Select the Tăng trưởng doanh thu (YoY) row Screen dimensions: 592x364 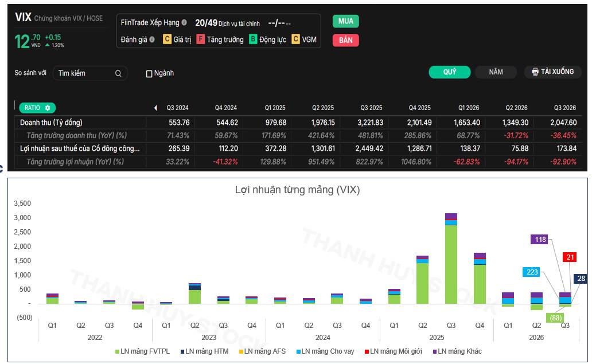[298, 135]
